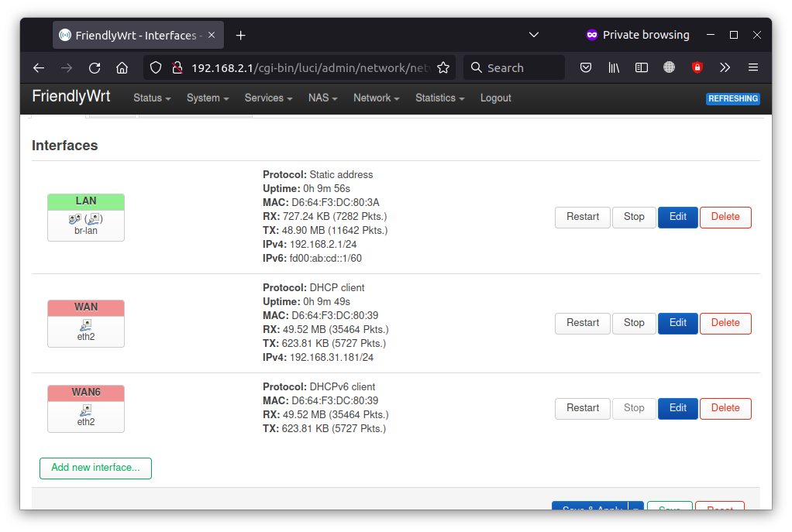Expand the System menu

coord(208,98)
